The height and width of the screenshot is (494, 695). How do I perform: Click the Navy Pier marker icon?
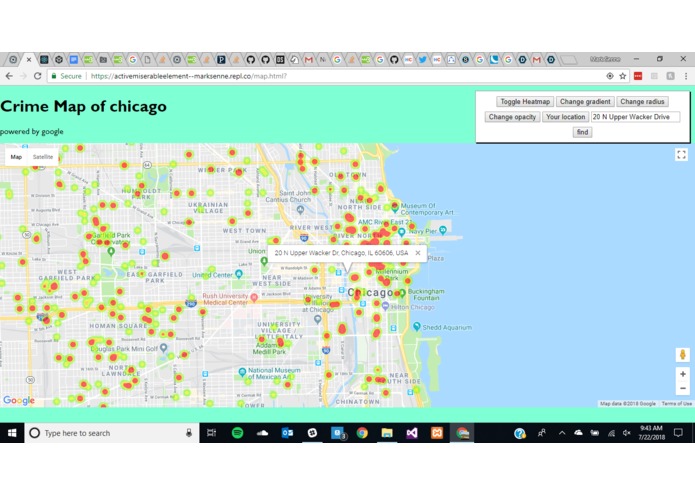coord(442,230)
